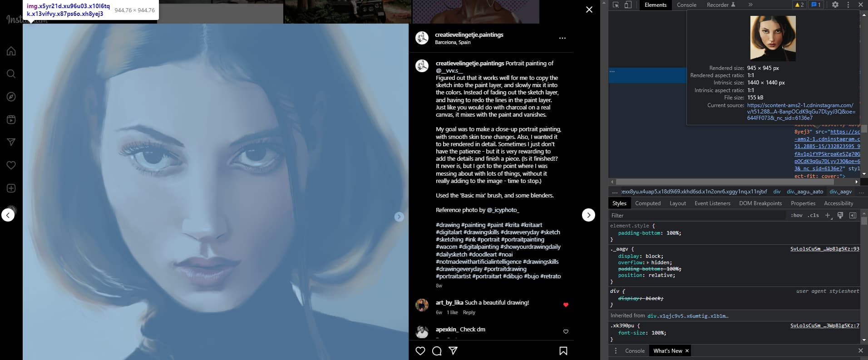Open creatievelingetje.paintings profile from post header
Viewport: 868px width, 360px height.
click(x=469, y=35)
